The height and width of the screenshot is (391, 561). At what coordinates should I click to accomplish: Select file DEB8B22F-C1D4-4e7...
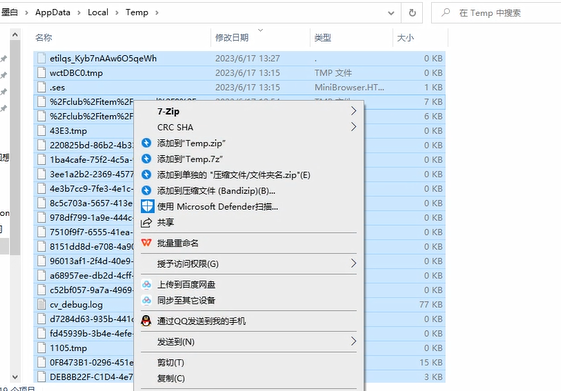click(92, 377)
